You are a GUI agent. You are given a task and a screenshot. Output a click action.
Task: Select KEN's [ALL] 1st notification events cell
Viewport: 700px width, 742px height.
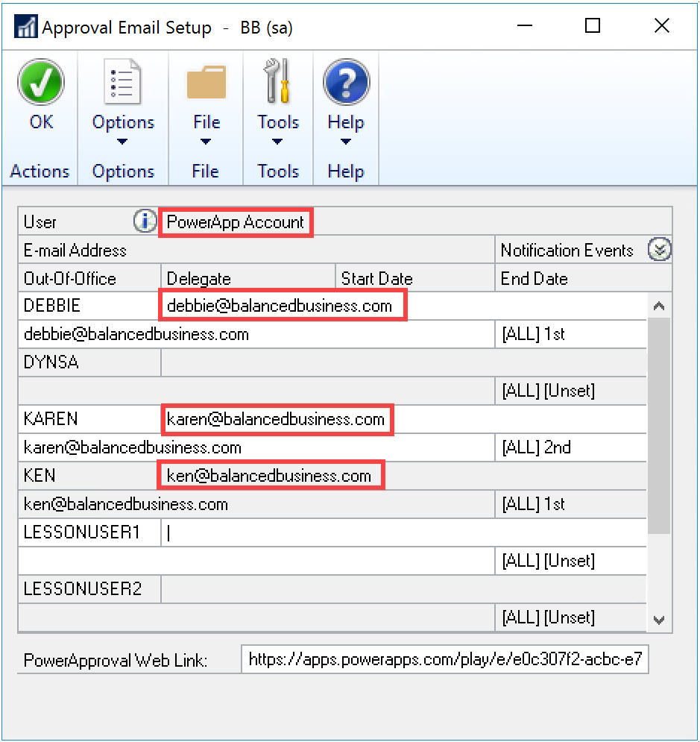point(570,504)
